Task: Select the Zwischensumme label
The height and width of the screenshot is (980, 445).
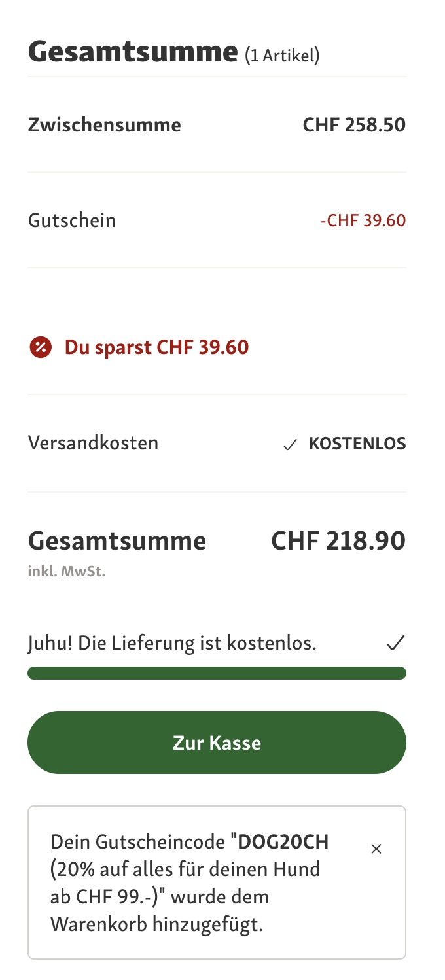Action: click(105, 124)
